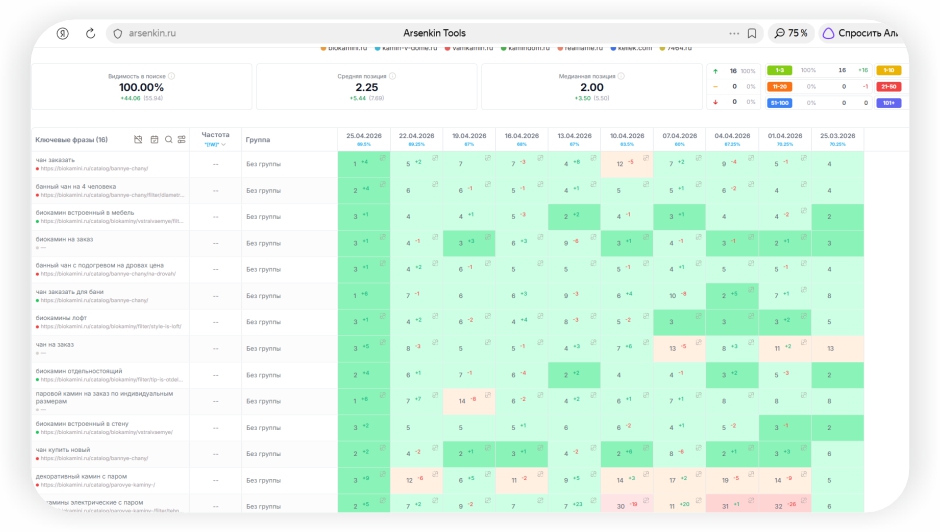
Task: Click the Спросить Алису assistant button
Action: pos(861,34)
